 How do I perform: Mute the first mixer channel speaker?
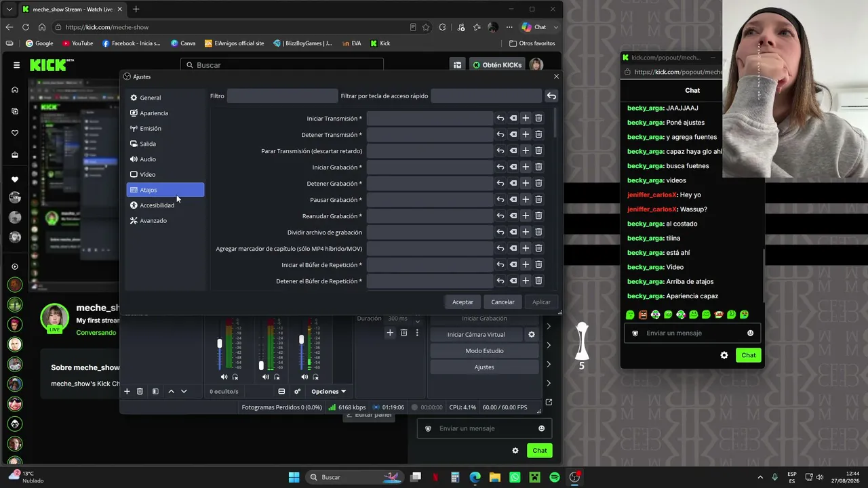pos(224,377)
